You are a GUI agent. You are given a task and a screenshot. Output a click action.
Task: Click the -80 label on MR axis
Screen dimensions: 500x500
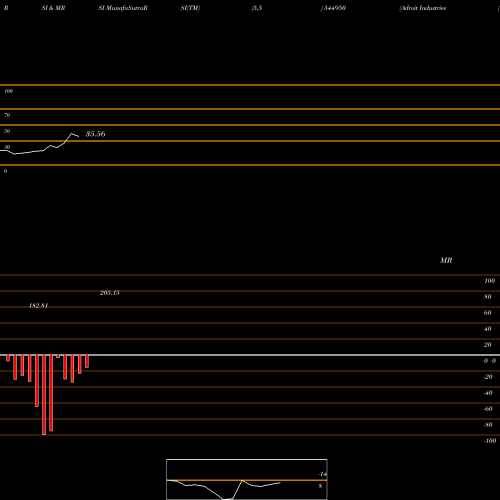point(488,425)
